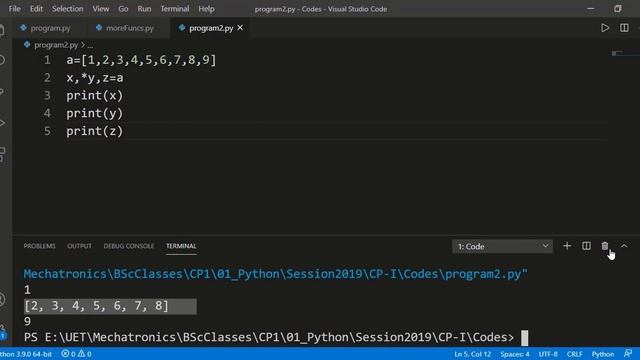This screenshot has height=360, width=640.
Task: Click the program2.py breadcrumb
Action: click(x=56, y=45)
